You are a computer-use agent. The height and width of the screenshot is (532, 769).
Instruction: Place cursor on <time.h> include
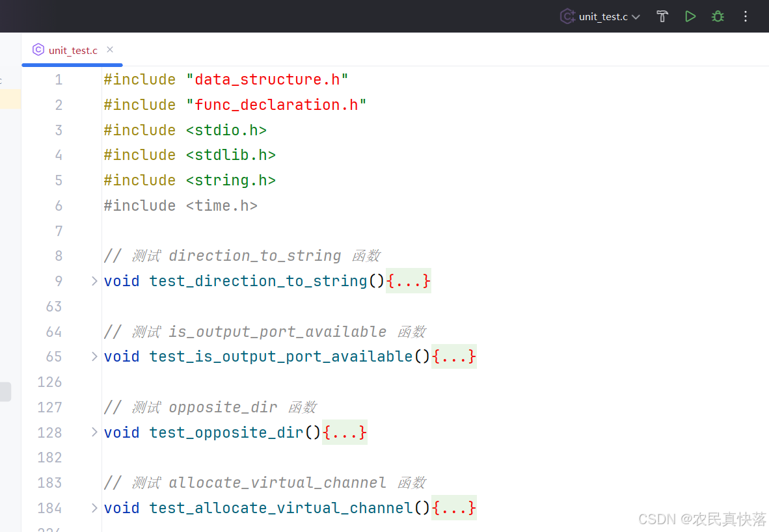tap(221, 206)
